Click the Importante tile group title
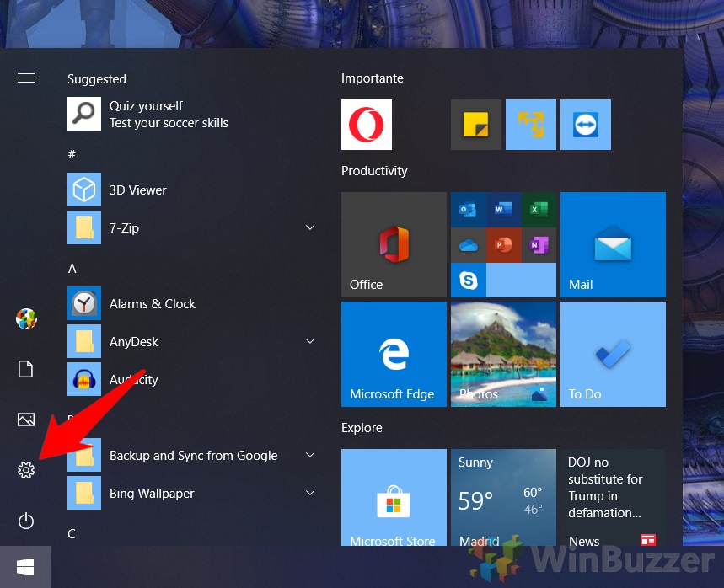Screen dimensions: 724x588 point(373,78)
